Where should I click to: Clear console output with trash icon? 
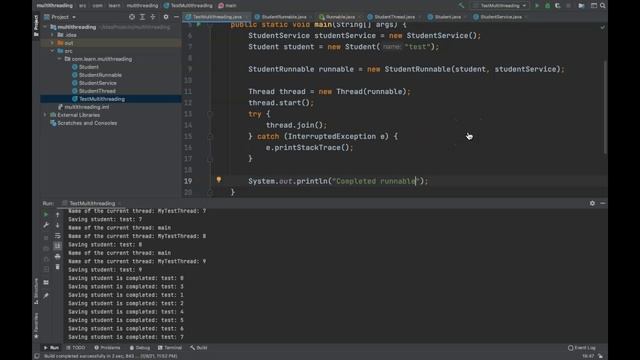(x=58, y=267)
